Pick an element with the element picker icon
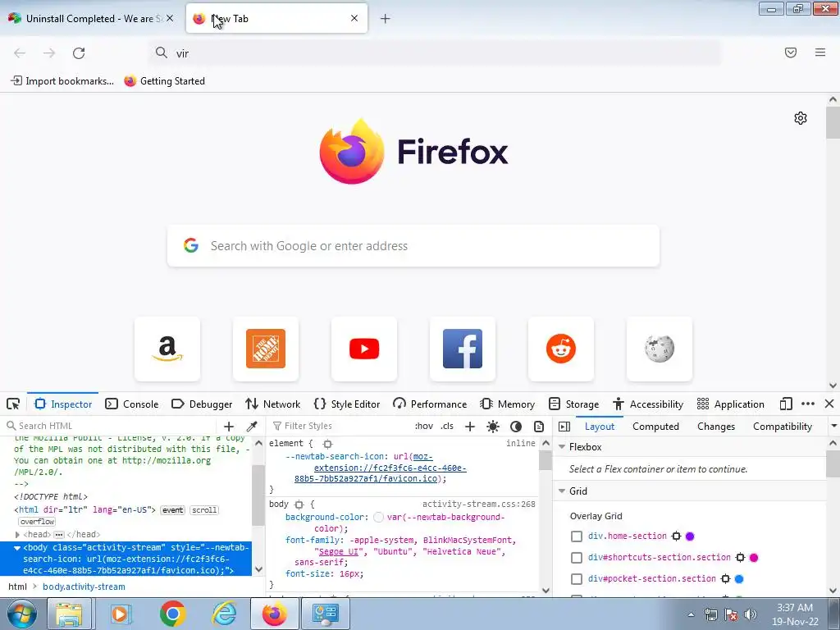840x630 pixels. coord(13,404)
